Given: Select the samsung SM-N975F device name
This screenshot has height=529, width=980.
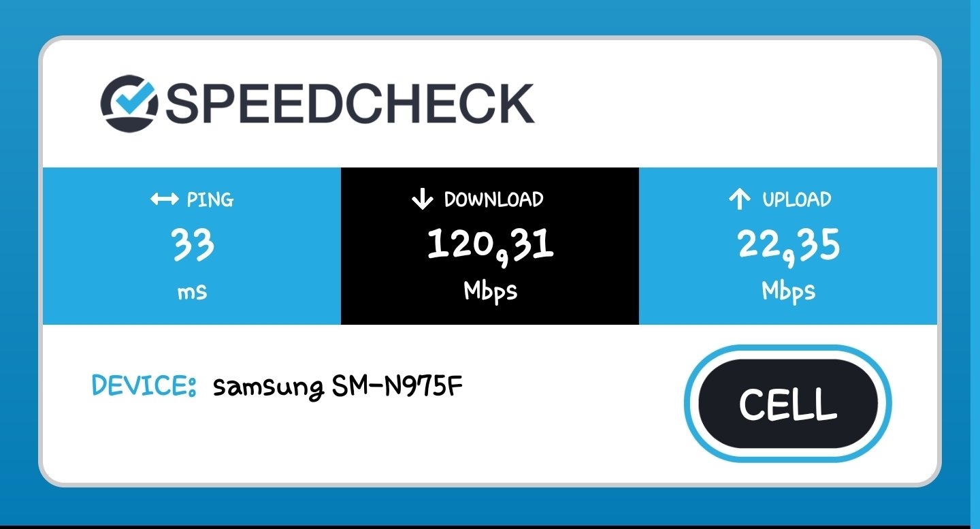Looking at the screenshot, I should (338, 387).
